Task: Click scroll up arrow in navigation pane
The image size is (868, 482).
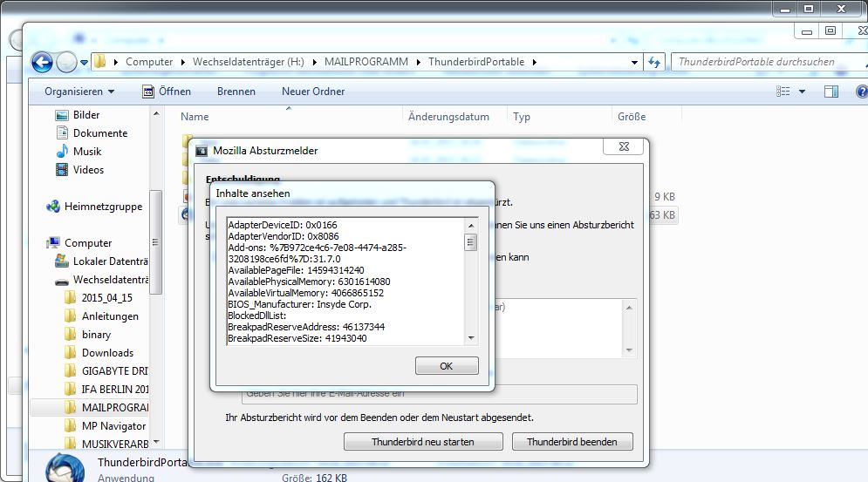Action: (156, 113)
